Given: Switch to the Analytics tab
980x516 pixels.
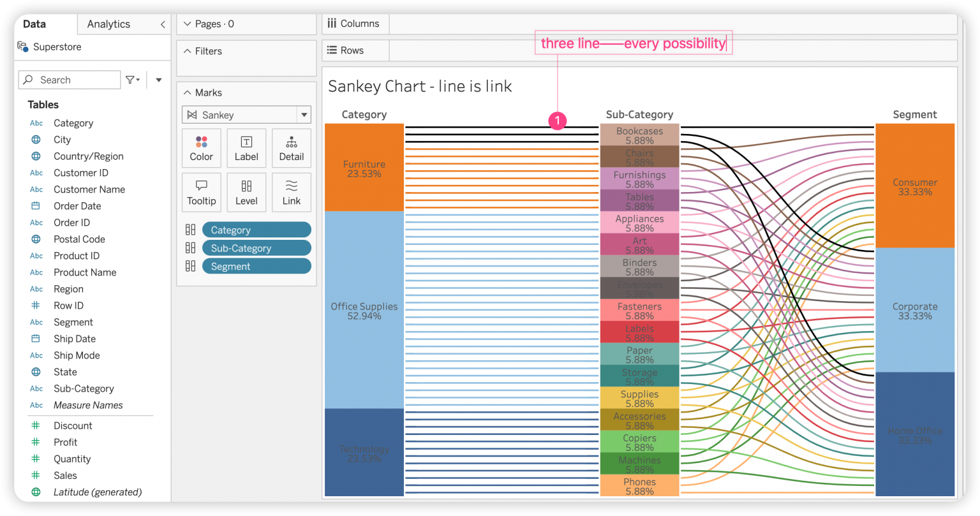Looking at the screenshot, I should click(108, 24).
